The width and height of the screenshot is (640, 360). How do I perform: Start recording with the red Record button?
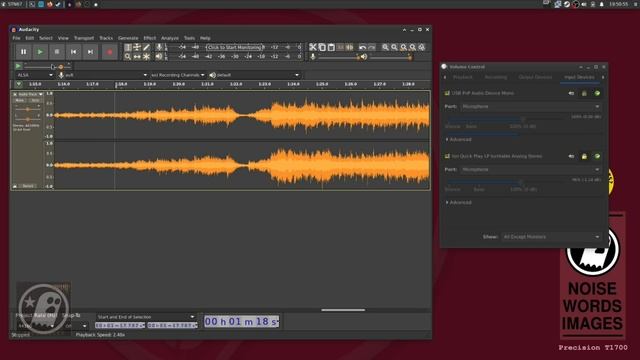coord(109,52)
